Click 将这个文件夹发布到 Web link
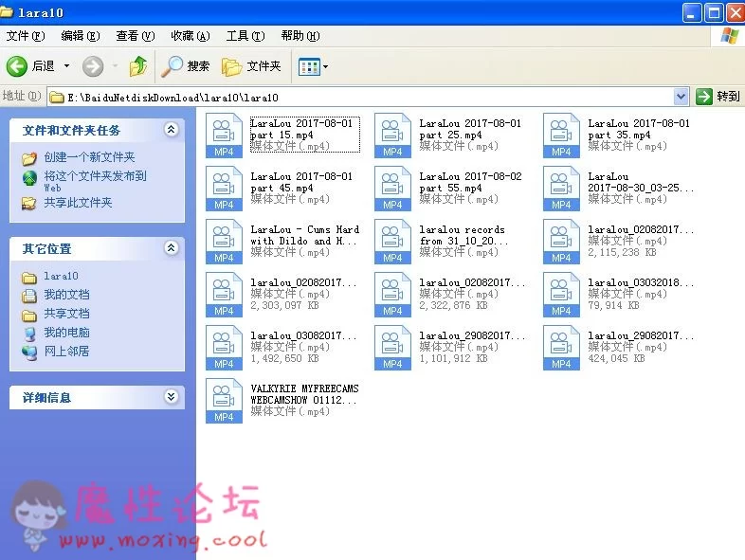Screen dimensions: 745x560 (x=95, y=181)
